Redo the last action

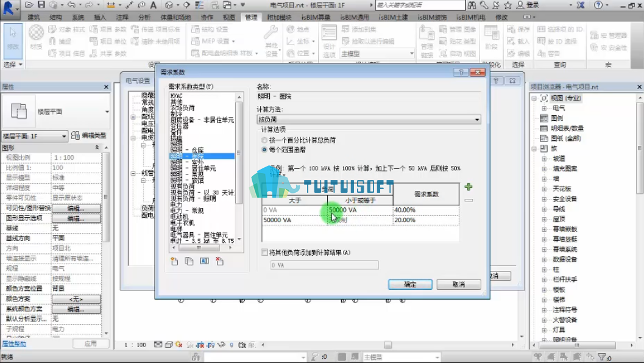[x=89, y=5]
